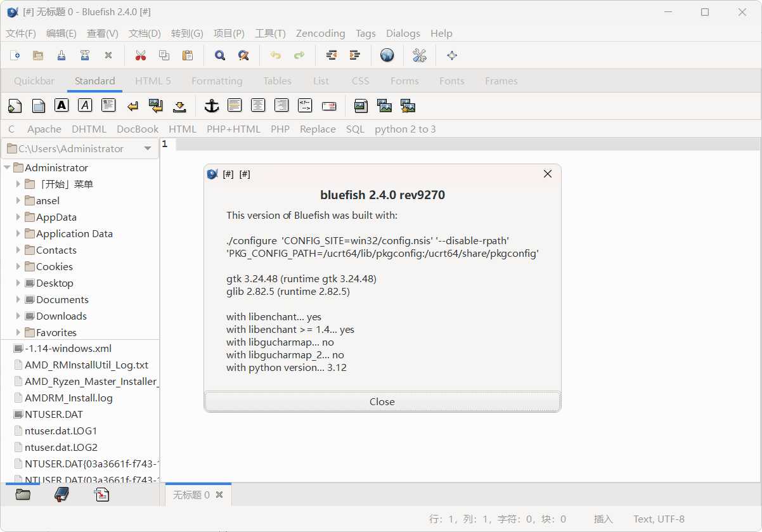The image size is (762, 532).
Task: Select the Bold formatting icon
Action: click(x=61, y=105)
